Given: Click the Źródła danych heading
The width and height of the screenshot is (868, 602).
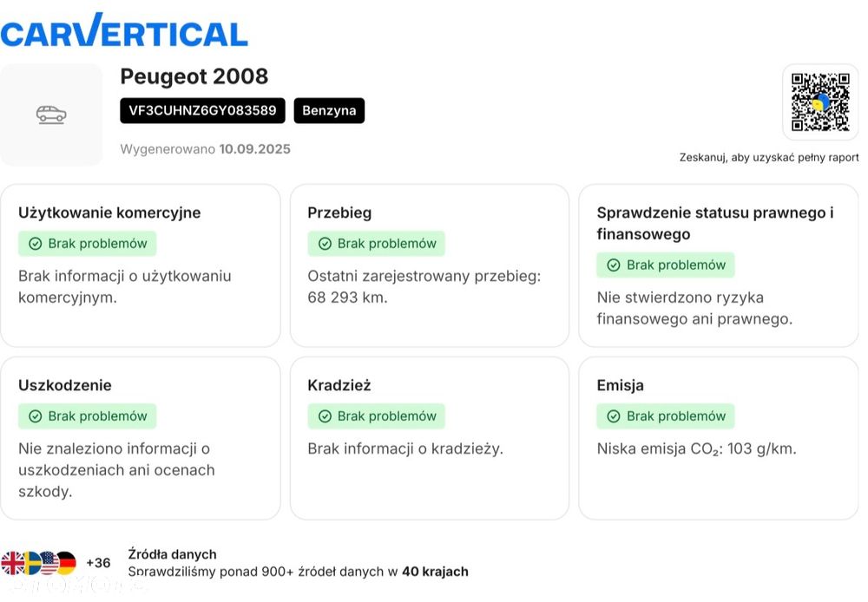Looking at the screenshot, I should 172,554.
